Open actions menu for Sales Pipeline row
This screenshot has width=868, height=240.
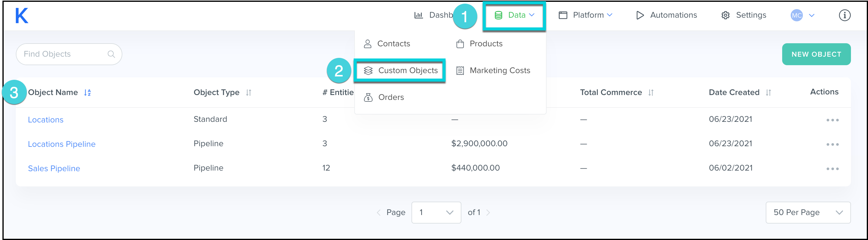pyautogui.click(x=832, y=169)
